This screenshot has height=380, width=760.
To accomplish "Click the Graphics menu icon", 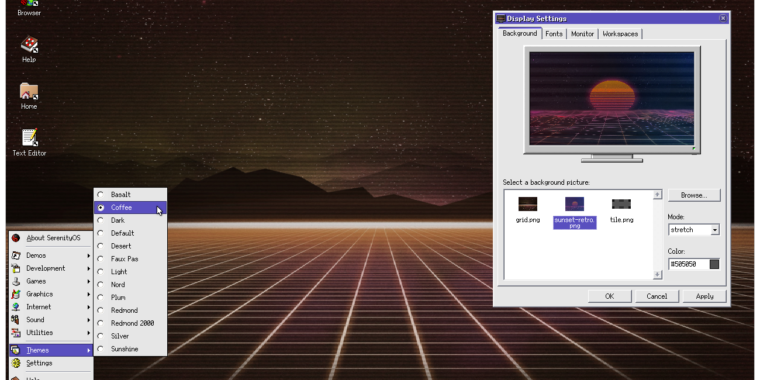I will (16, 294).
